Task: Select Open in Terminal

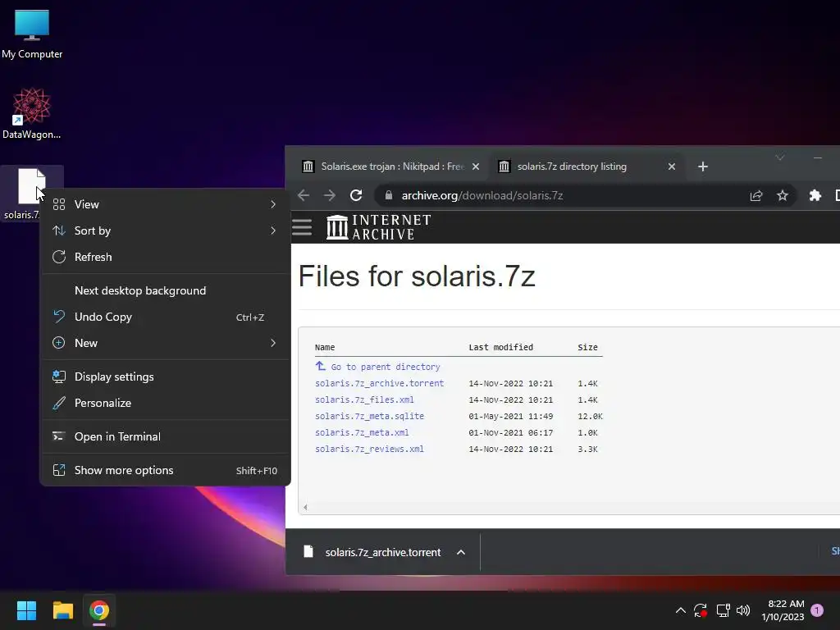Action: (166, 436)
